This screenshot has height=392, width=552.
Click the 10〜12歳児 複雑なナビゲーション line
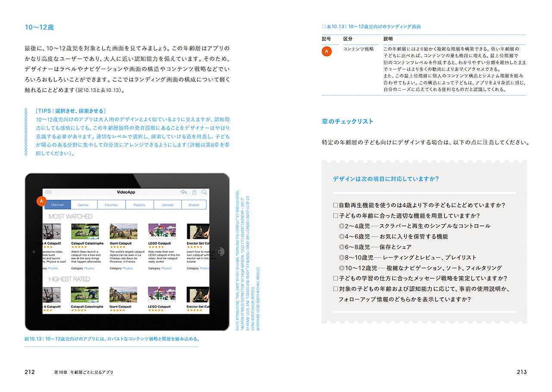420,268
